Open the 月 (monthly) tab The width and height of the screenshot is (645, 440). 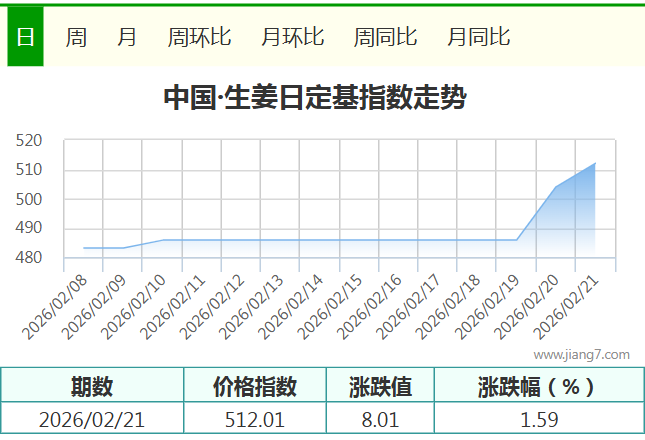pyautogui.click(x=127, y=37)
